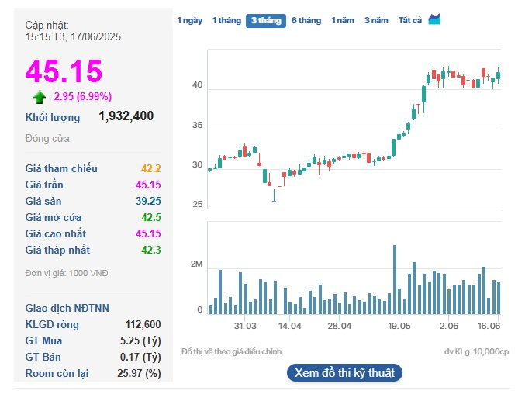Select the 1 tháng time range
This screenshot has height=394, width=532.
point(226,21)
